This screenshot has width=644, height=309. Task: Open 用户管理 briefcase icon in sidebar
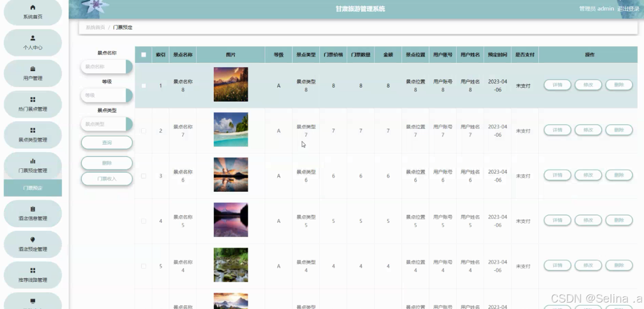click(x=33, y=68)
